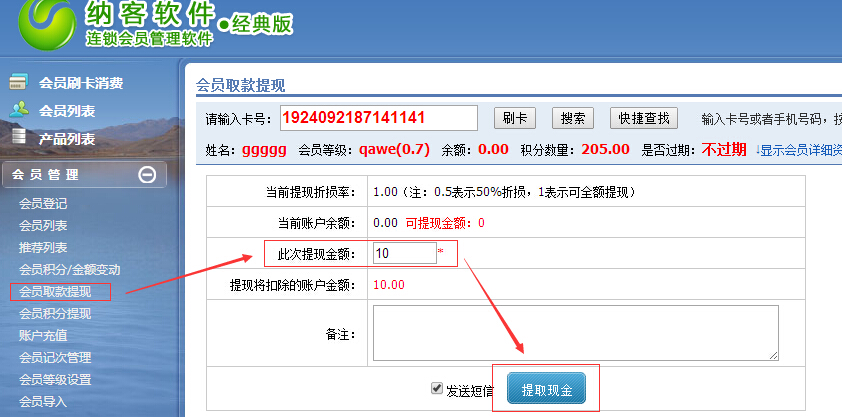Click the 搜索 button
This screenshot has width=842, height=417.
[572, 118]
